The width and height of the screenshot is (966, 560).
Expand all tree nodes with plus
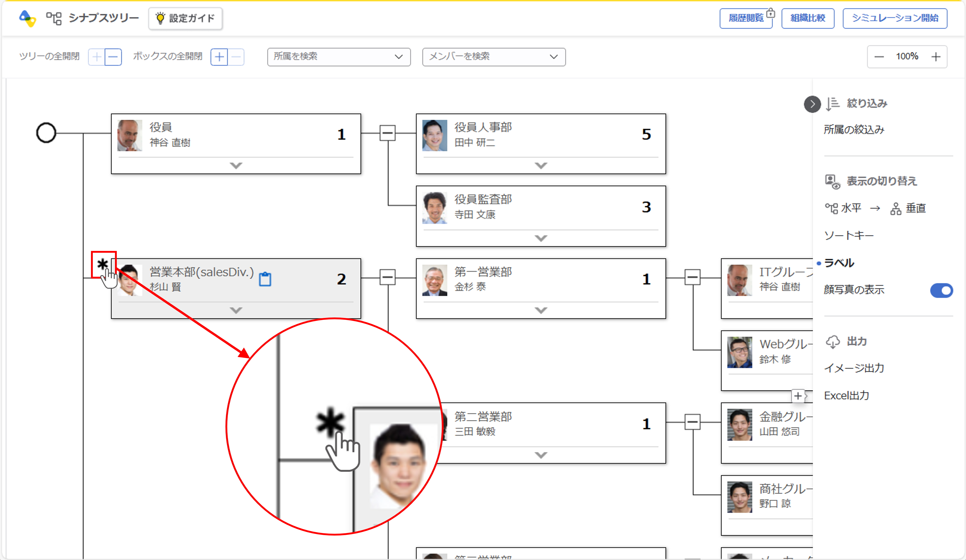click(97, 57)
